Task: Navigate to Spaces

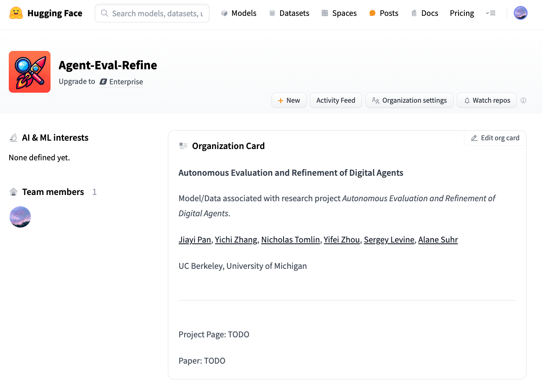Action: coord(339,13)
